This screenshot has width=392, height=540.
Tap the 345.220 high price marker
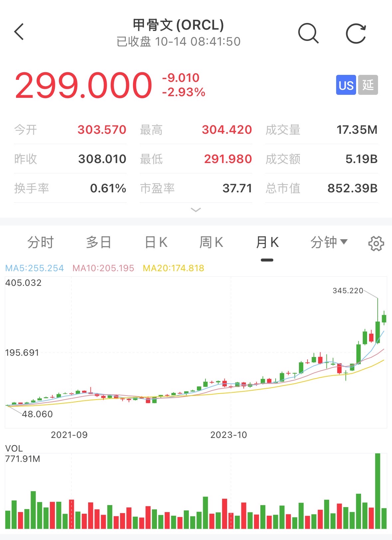[x=348, y=290]
